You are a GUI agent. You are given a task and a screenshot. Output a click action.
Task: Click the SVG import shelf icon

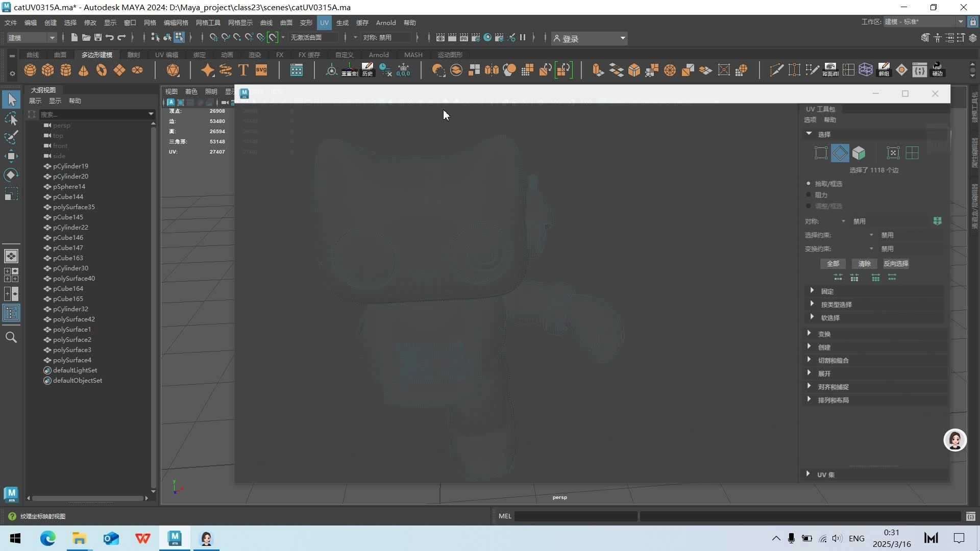(x=261, y=70)
